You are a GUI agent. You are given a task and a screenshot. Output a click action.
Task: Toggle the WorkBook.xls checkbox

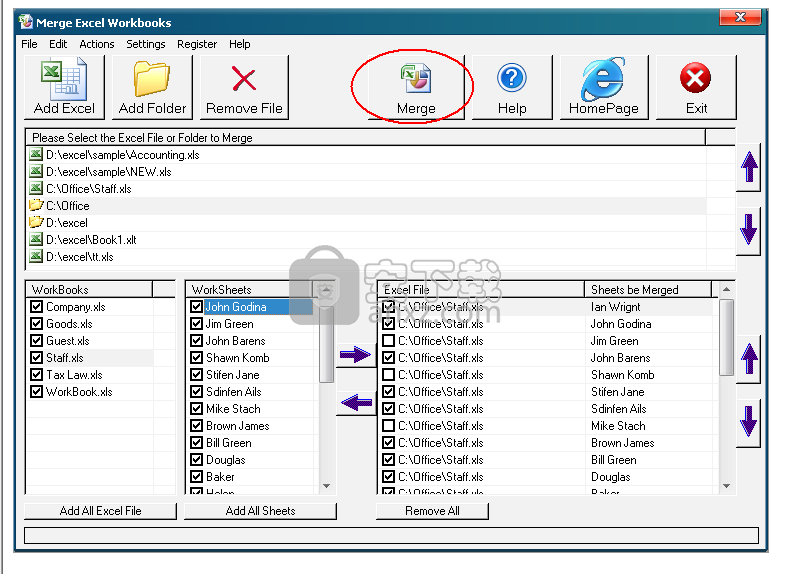click(36, 392)
